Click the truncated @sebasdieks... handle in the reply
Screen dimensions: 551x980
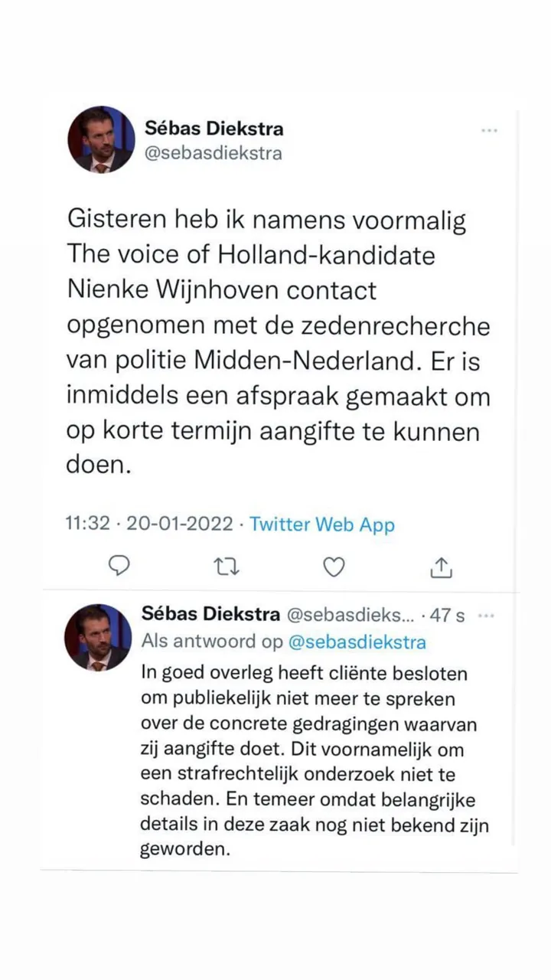pos(350,614)
